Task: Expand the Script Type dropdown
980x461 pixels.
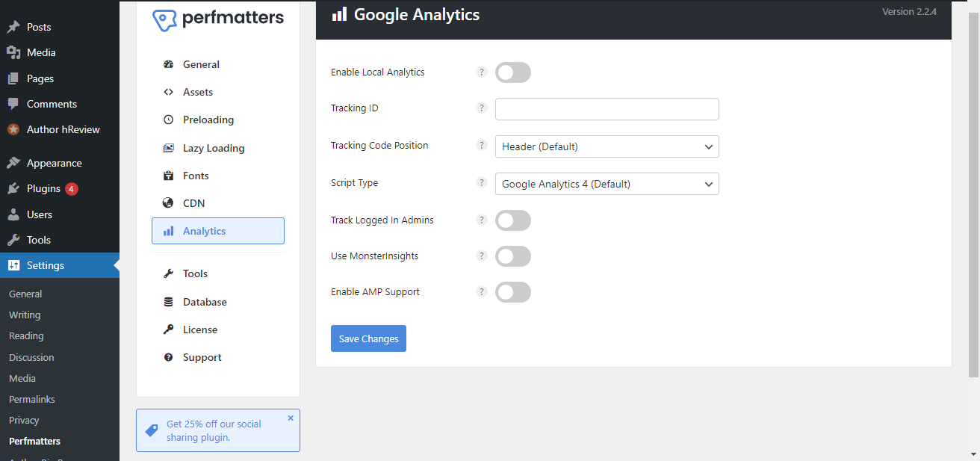Action: pyautogui.click(x=607, y=184)
